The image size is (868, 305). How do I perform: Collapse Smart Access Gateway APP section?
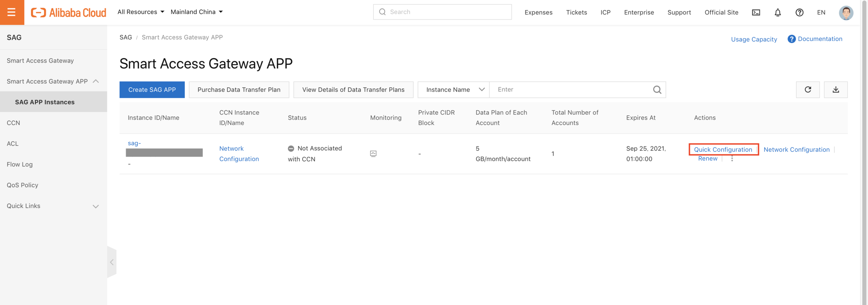click(x=96, y=81)
